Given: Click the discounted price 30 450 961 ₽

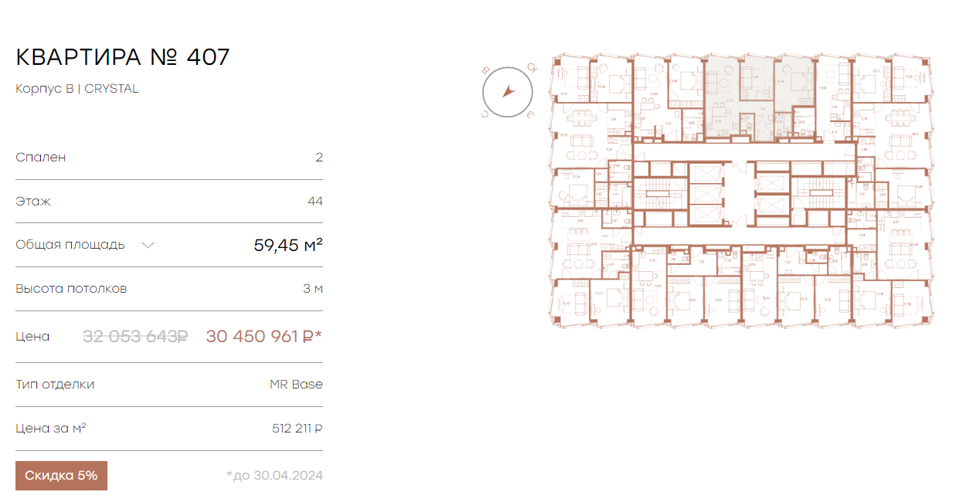Looking at the screenshot, I should point(264,336).
